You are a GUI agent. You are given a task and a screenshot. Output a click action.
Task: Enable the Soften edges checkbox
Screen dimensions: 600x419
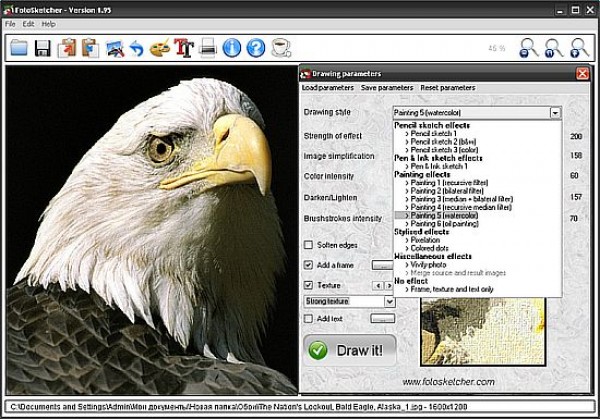(308, 244)
